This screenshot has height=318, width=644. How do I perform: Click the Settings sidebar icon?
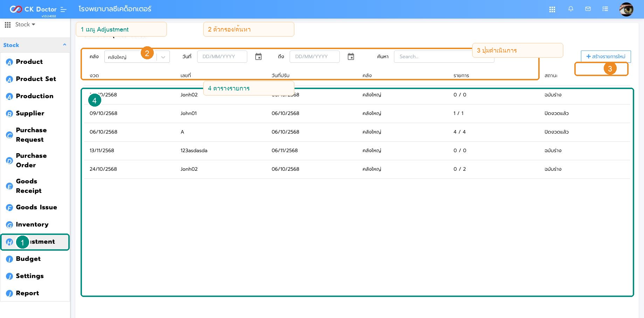[9, 277]
